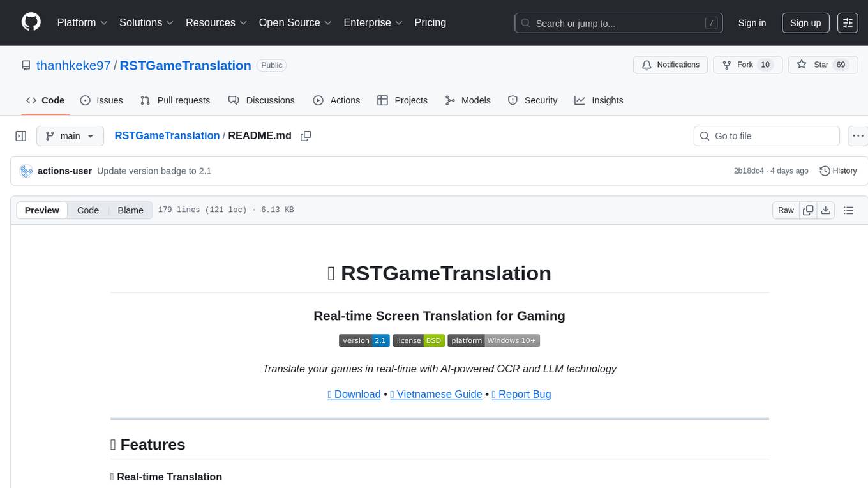The height and width of the screenshot is (488, 868).
Task: Open the Pricing page
Action: click(430, 22)
